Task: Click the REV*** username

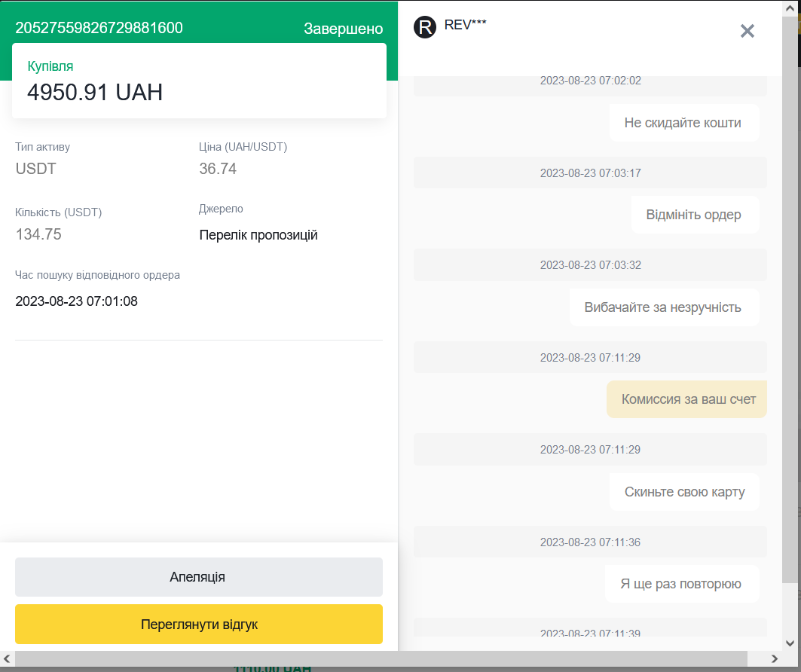Action: tap(465, 25)
